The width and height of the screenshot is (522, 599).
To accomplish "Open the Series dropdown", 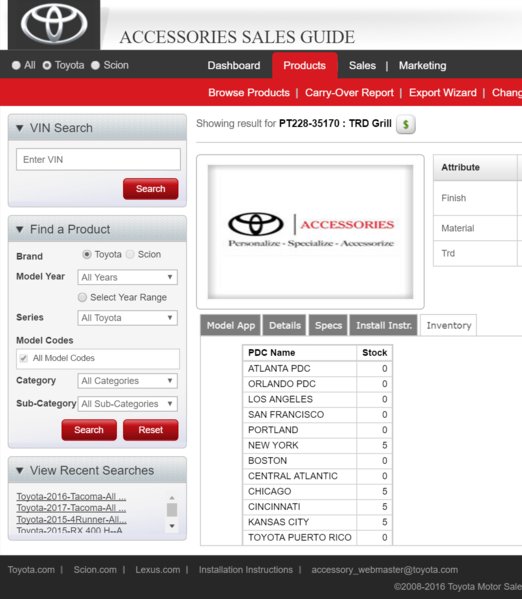I will [127, 318].
